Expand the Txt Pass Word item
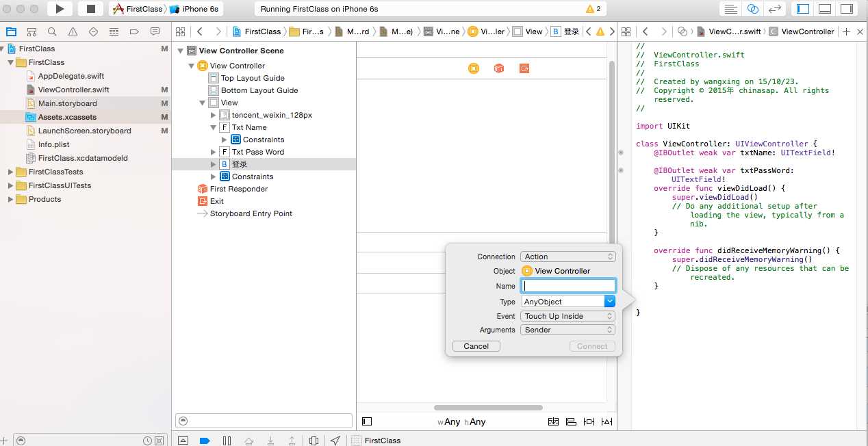 214,152
